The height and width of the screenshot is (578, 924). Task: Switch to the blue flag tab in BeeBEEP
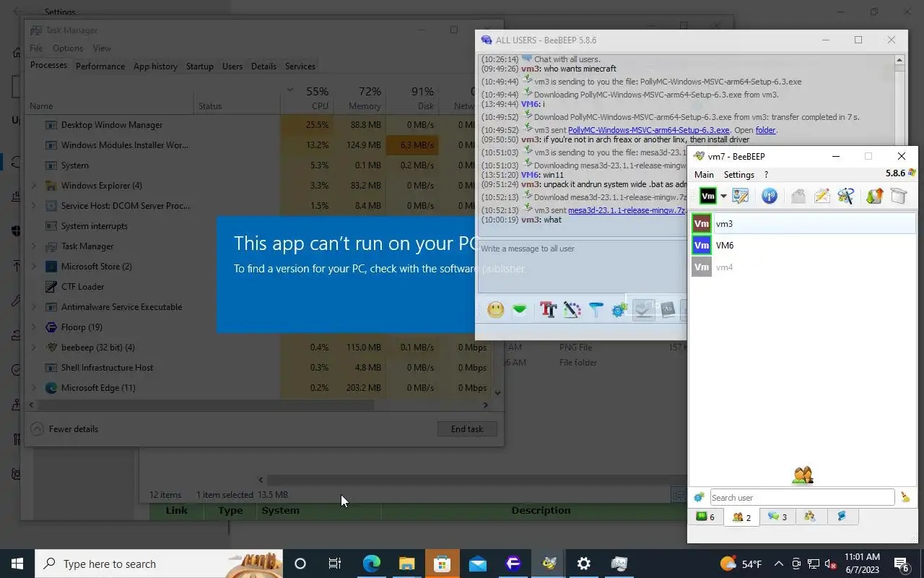pyautogui.click(x=841, y=517)
